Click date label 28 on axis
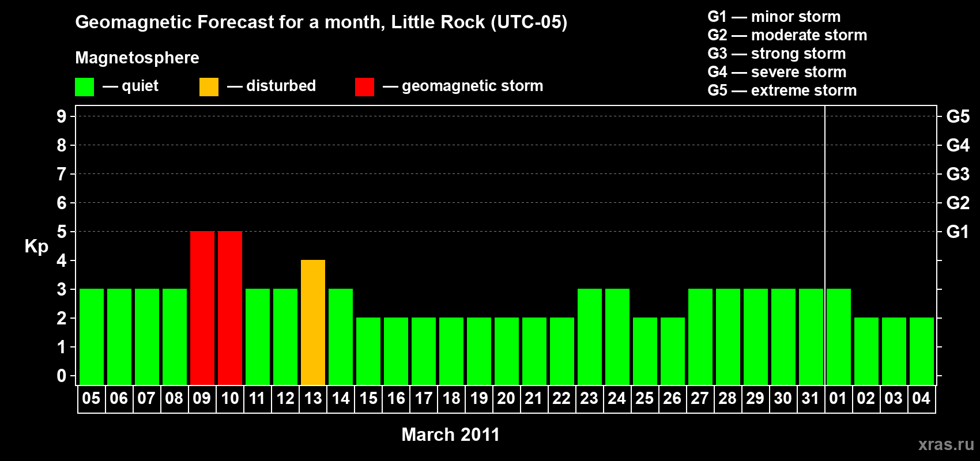The image size is (980, 461). coord(728,398)
